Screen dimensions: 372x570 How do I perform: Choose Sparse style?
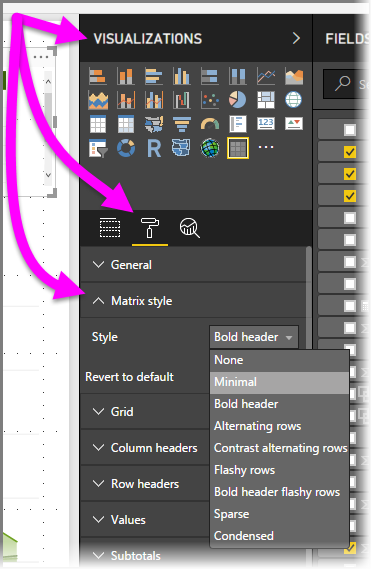tap(279, 514)
